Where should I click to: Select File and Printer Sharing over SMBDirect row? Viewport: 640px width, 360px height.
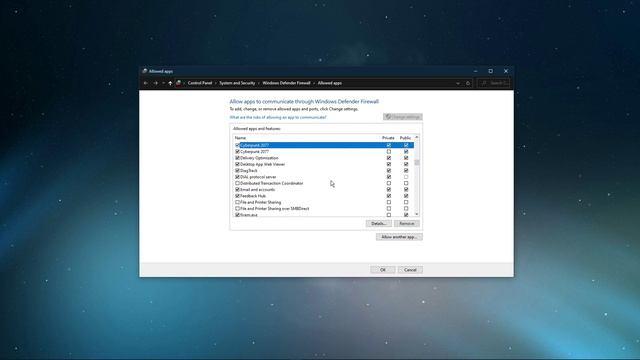(324, 209)
